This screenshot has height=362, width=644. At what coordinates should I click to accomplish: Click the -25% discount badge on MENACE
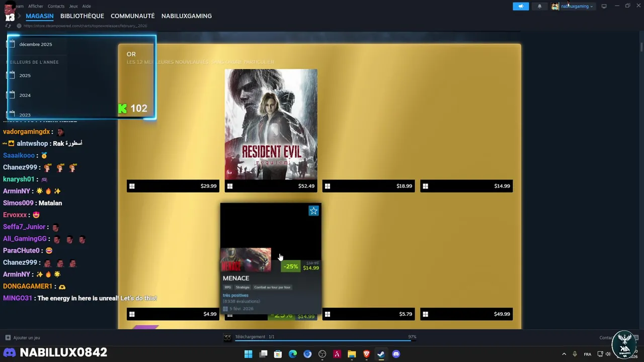(x=290, y=267)
